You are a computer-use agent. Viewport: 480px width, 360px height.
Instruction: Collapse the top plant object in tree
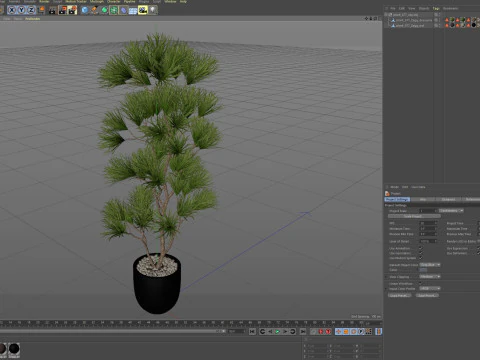[x=386, y=15]
